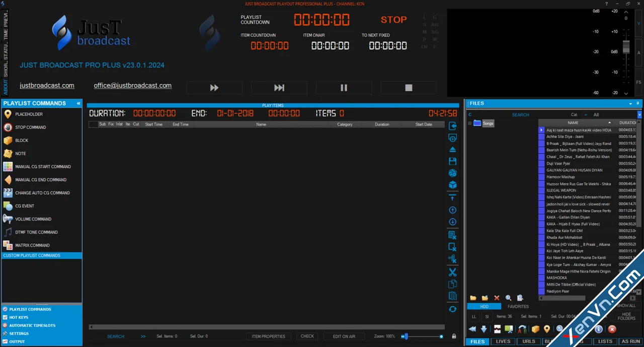The width and height of the screenshot is (644, 347).
Task: Switch to the LIVES tab
Action: 503,341
